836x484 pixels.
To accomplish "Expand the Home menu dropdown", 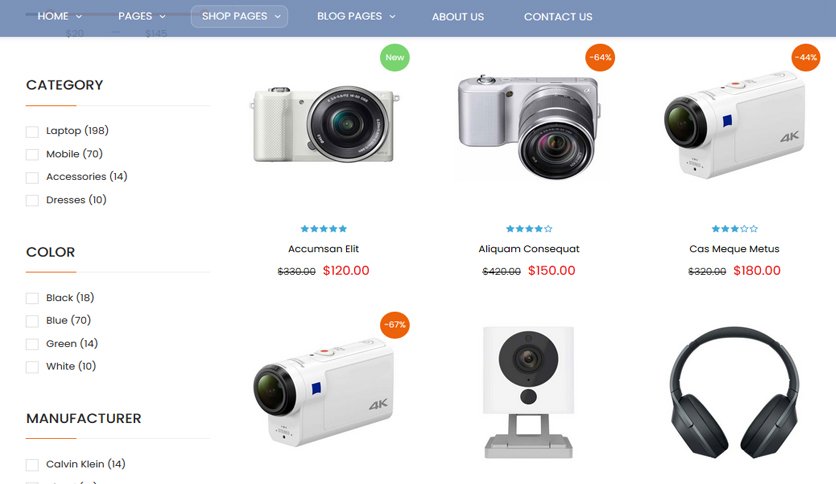I will click(60, 17).
